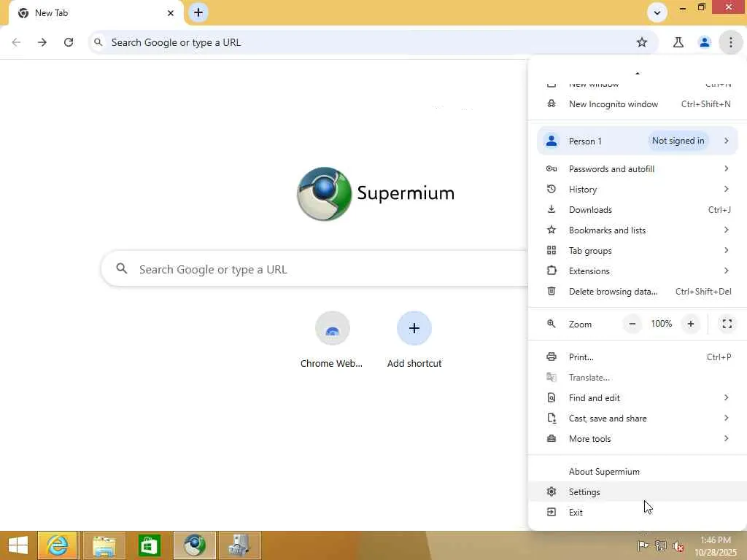Open the Chrome Web Store shortcut
Screen dimensions: 747x560
pyautogui.click(x=332, y=339)
